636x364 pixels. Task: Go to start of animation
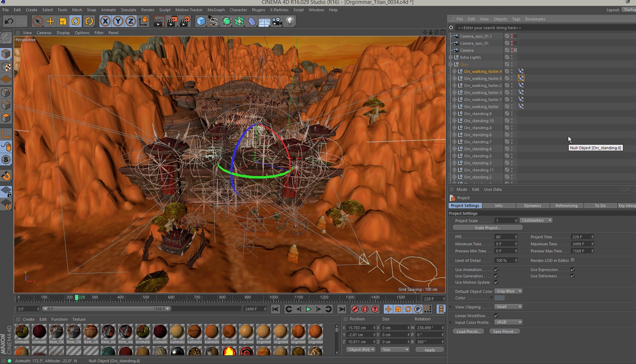(276, 309)
